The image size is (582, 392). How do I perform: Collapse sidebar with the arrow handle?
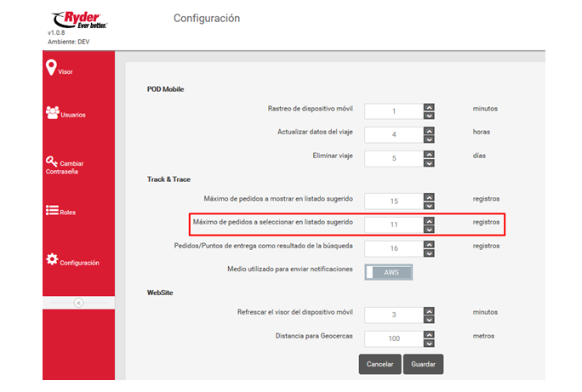(78, 302)
